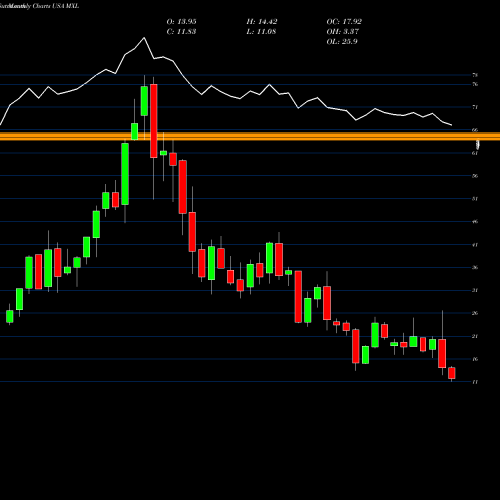Click the 46 price axis label
Image resolution: width=500 pixels, height=500 pixels.
(x=475, y=221)
